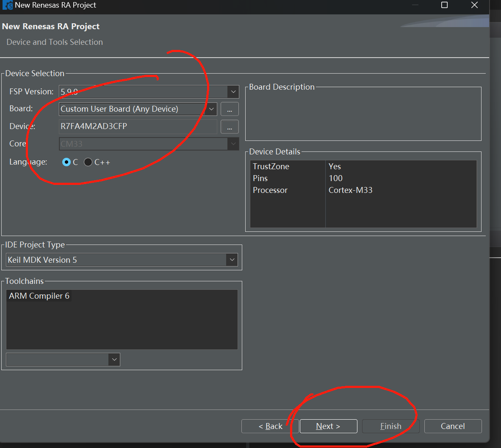This screenshot has width=501, height=448.
Task: Click the Pins value 100
Action: pyautogui.click(x=335, y=178)
